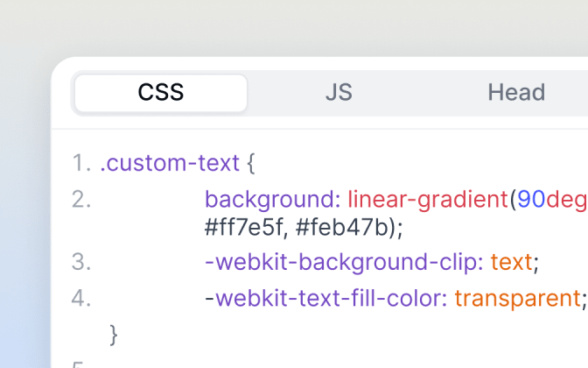
Task: Switch to the CSS tab
Action: pyautogui.click(x=161, y=93)
